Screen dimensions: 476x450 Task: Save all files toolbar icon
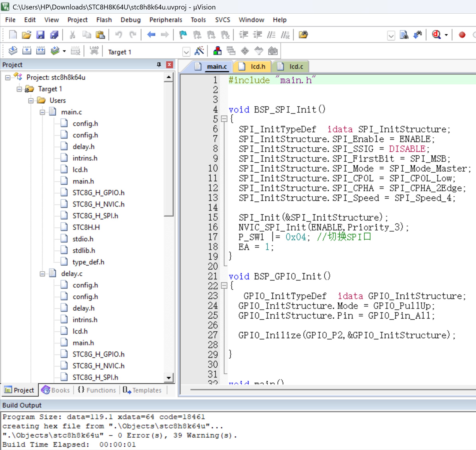tap(54, 35)
